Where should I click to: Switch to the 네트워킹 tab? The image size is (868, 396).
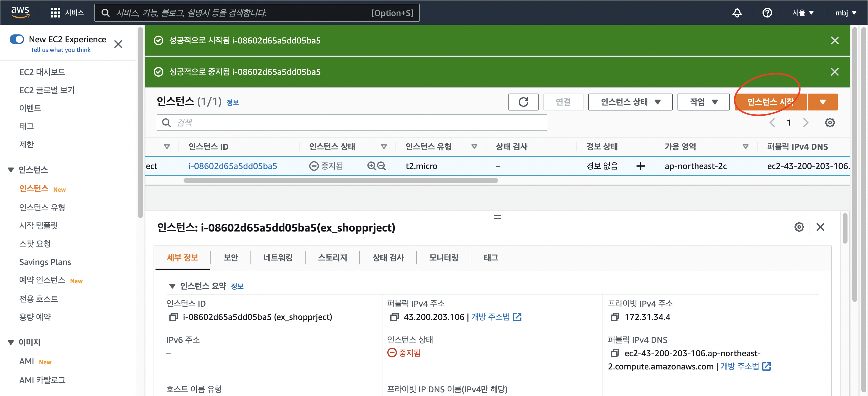(x=278, y=257)
